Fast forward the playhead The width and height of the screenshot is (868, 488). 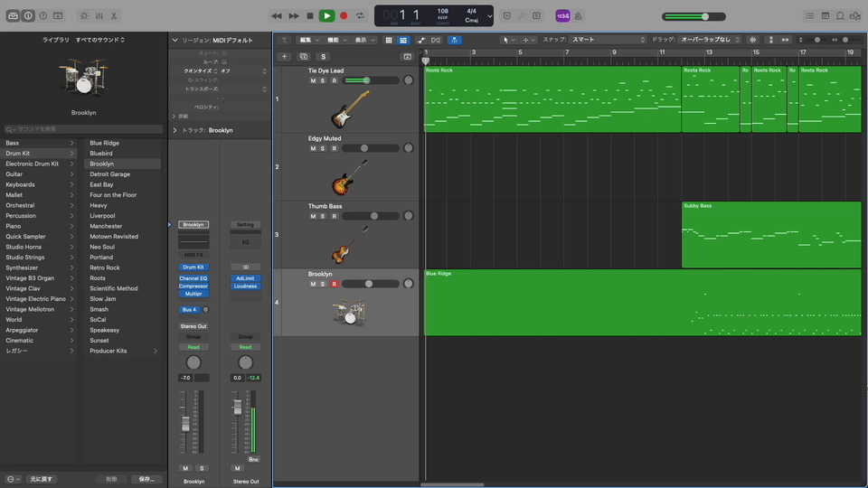[x=293, y=16]
